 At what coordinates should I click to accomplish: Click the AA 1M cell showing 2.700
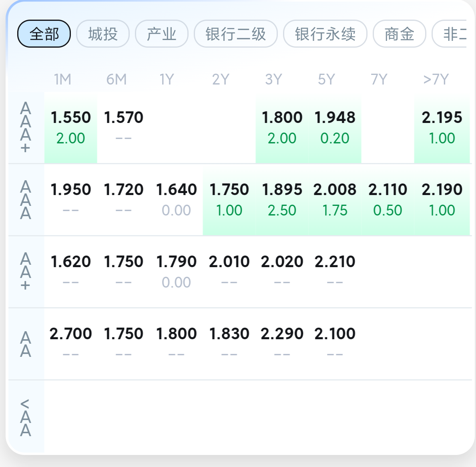71,344
